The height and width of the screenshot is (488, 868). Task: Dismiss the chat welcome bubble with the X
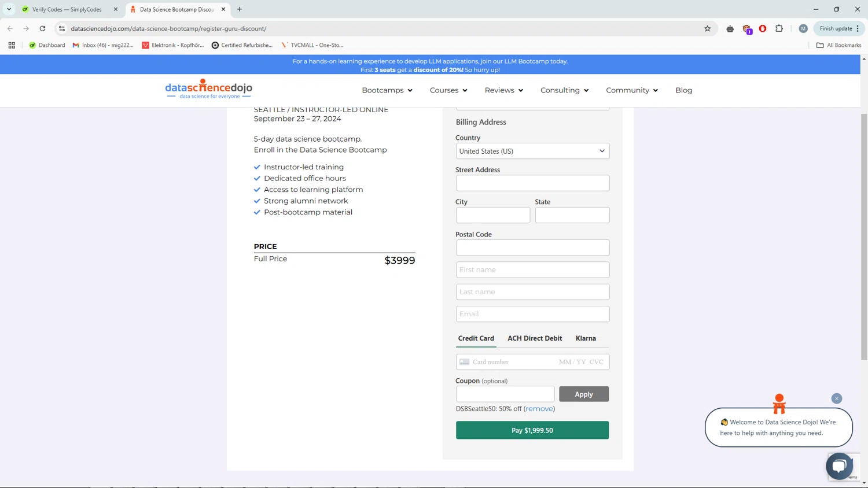(837, 398)
